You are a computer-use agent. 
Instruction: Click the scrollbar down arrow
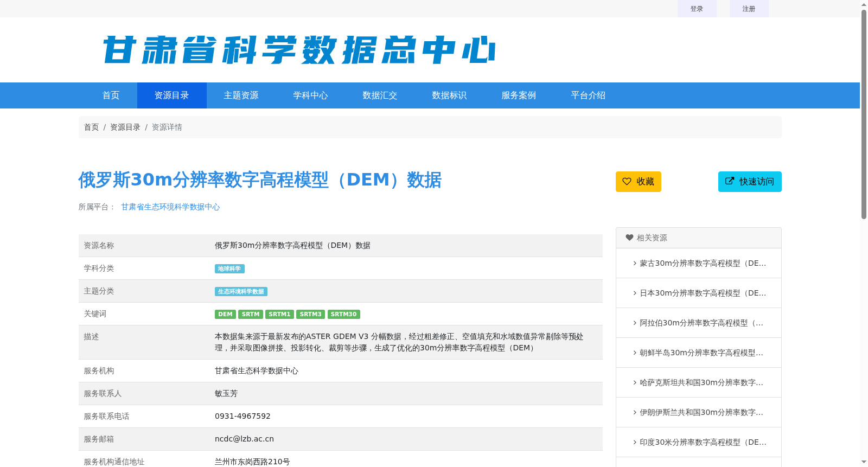864,462
